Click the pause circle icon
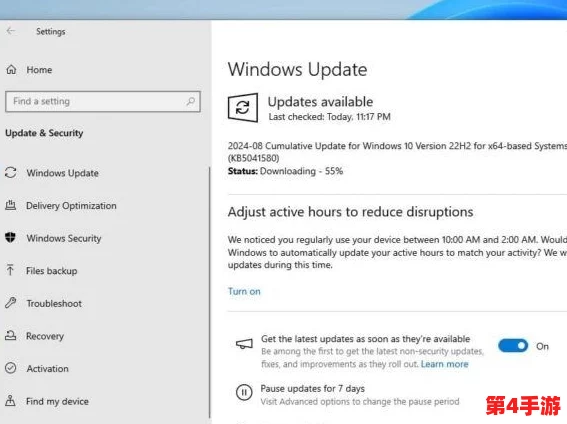 click(x=244, y=392)
